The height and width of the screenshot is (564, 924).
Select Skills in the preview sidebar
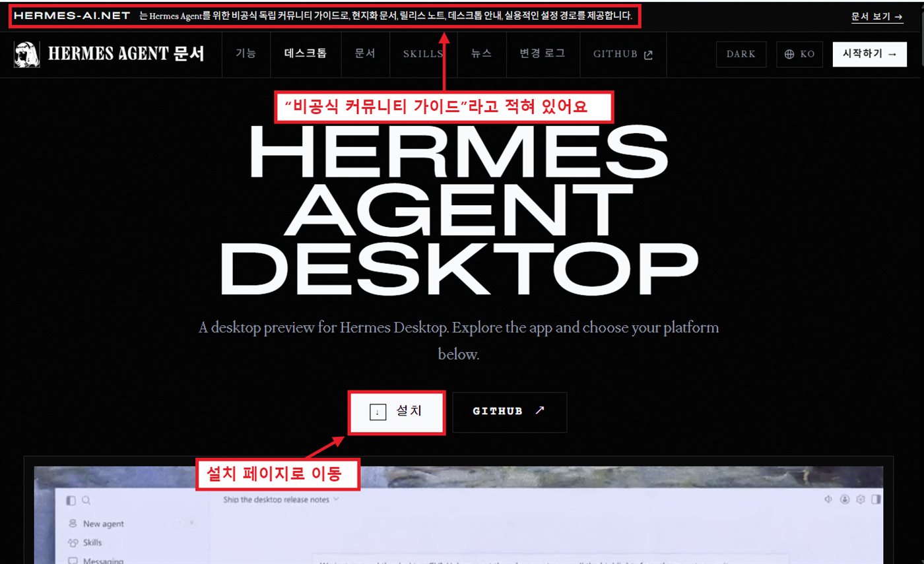84,543
